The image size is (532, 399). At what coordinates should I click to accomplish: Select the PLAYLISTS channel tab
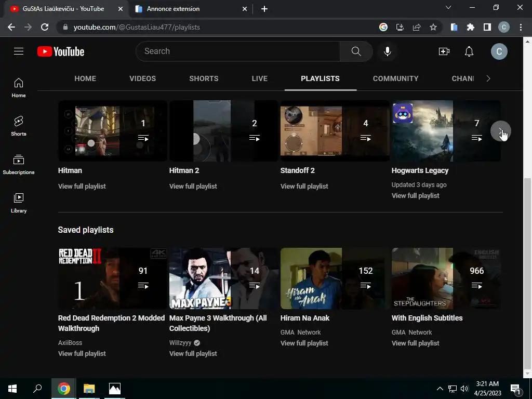click(320, 79)
